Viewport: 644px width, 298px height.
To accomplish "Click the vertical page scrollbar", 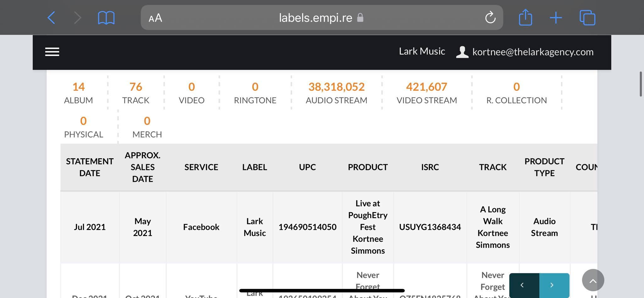I will [641, 84].
